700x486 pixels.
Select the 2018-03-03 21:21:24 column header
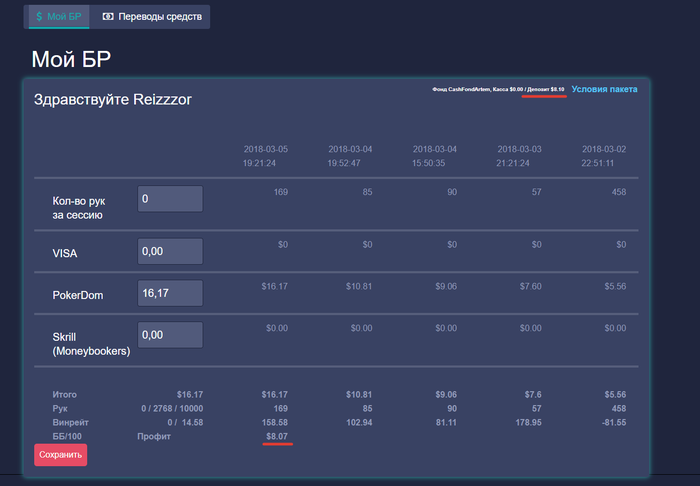(x=519, y=156)
